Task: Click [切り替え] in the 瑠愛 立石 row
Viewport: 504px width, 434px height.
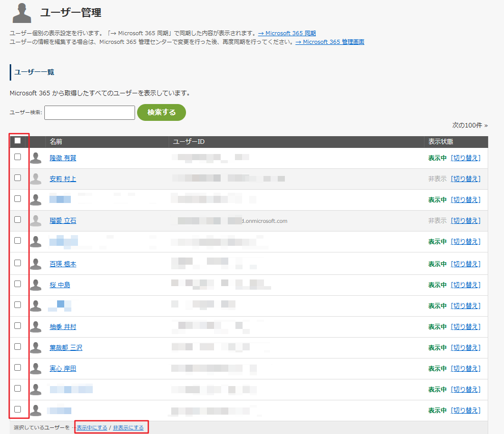Action: [466, 221]
